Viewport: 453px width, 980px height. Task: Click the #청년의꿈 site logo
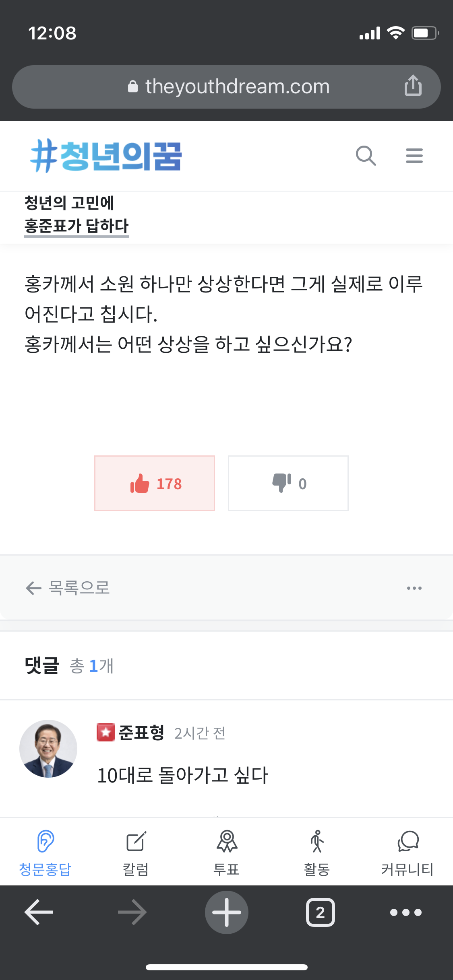[x=106, y=156]
